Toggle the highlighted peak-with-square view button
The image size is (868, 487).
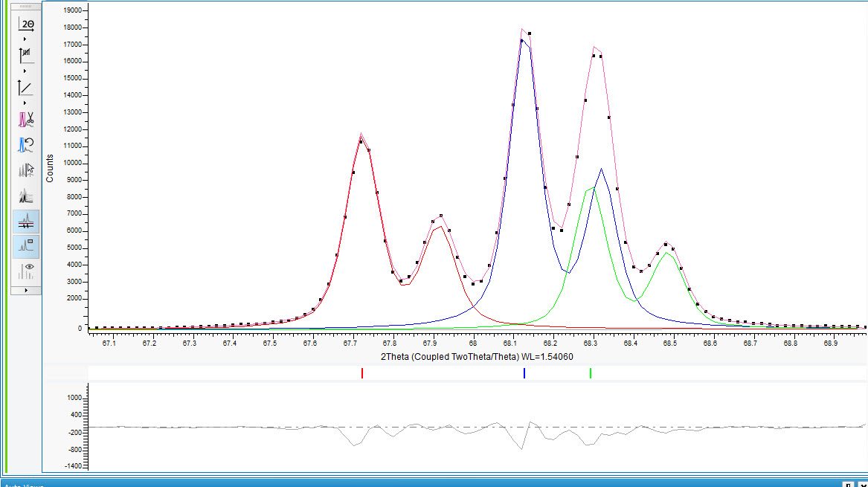[26, 246]
